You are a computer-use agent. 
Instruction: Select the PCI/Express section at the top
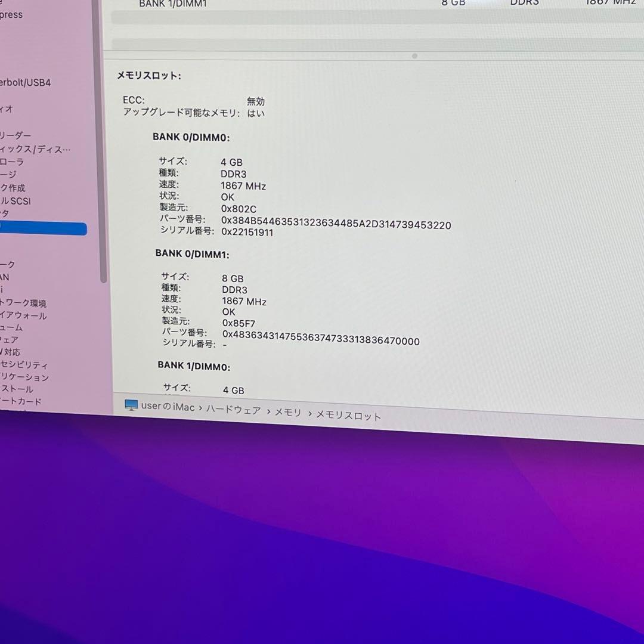click(x=10, y=14)
